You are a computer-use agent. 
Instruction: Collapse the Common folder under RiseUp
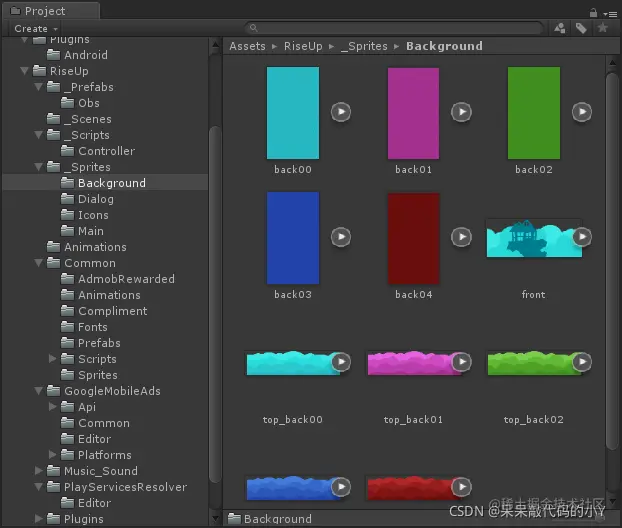pos(38,263)
